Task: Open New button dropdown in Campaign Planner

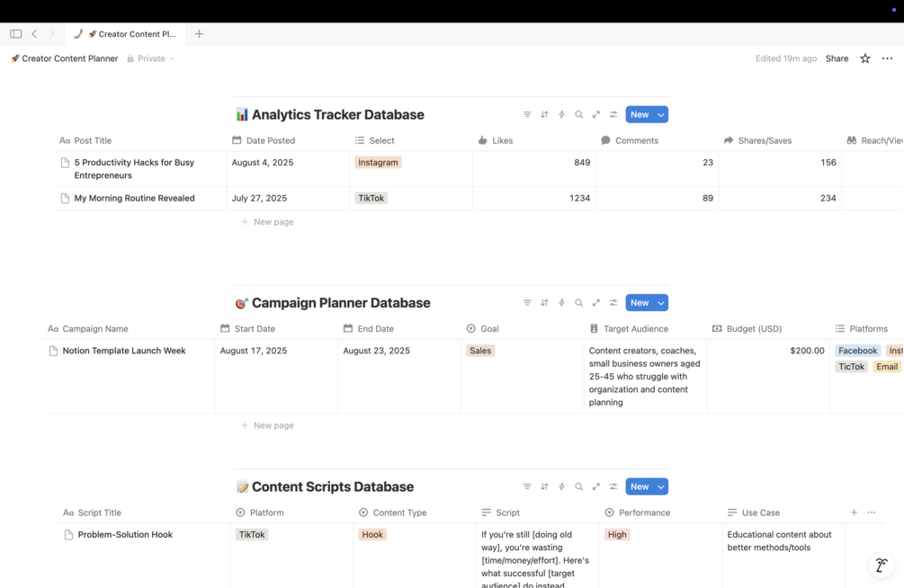Action: [661, 303]
